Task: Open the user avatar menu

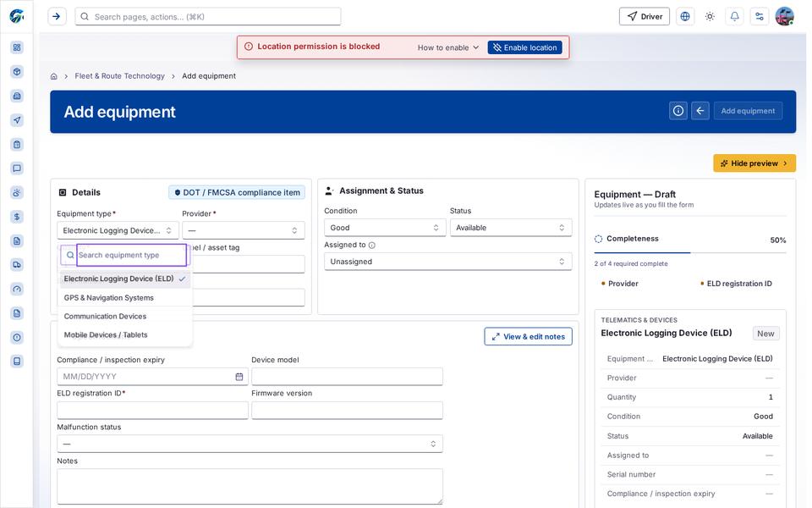Action: point(785,17)
